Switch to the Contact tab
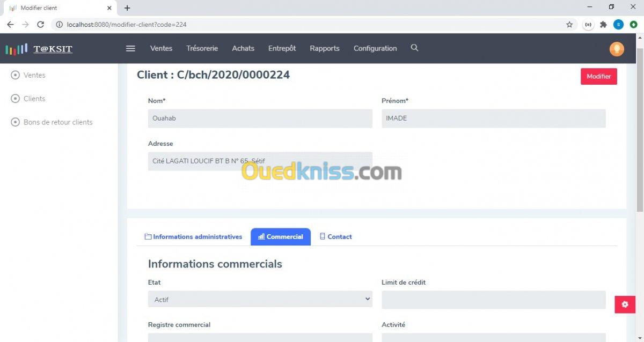 click(x=336, y=236)
